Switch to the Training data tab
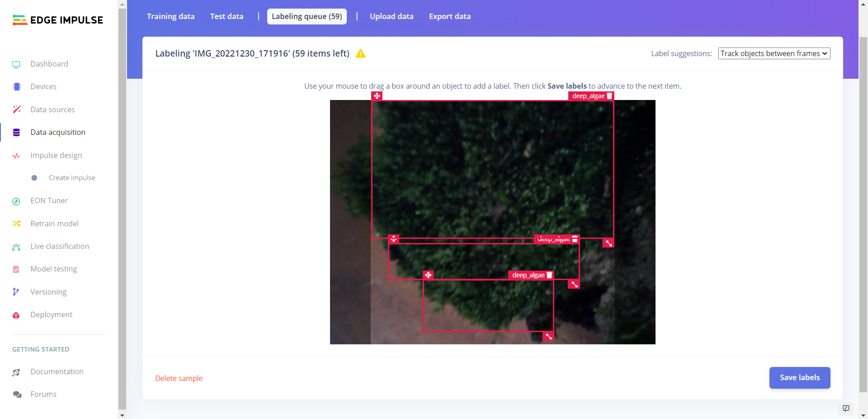Screen dimensions: 868x419 [x=171, y=16]
